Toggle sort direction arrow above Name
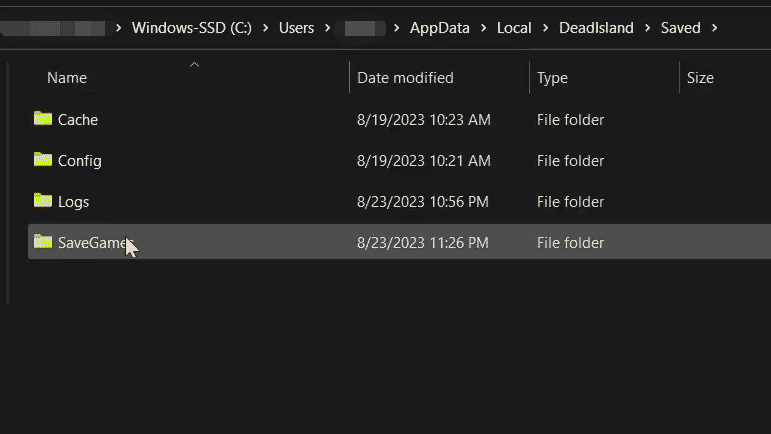Viewport: 771px width, 434px height. point(194,64)
